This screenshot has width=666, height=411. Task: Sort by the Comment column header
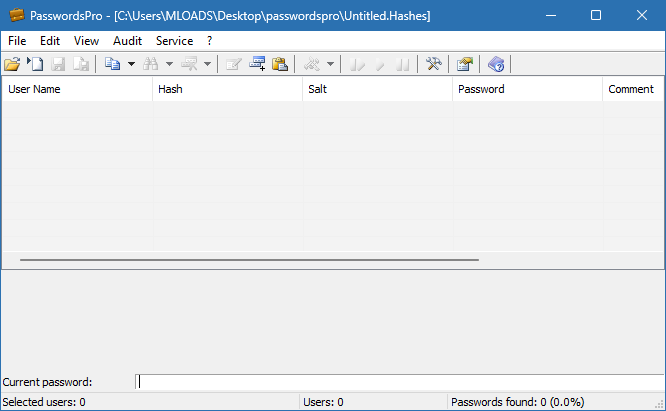click(633, 89)
